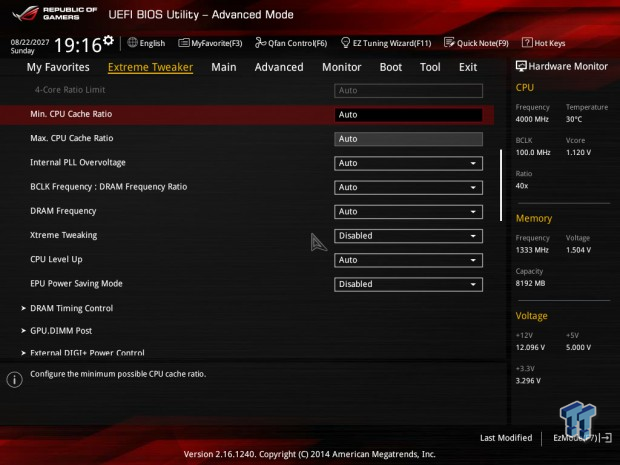The height and width of the screenshot is (465, 620).
Task: Click the 19:16 clock display
Action: [x=78, y=45]
